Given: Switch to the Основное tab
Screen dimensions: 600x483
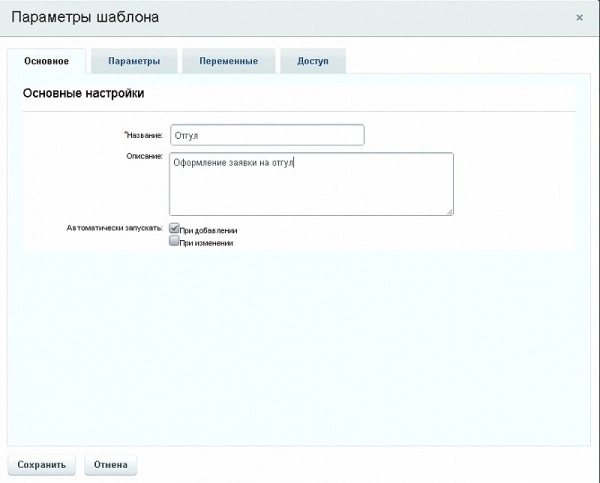Looking at the screenshot, I should pyautogui.click(x=46, y=61).
